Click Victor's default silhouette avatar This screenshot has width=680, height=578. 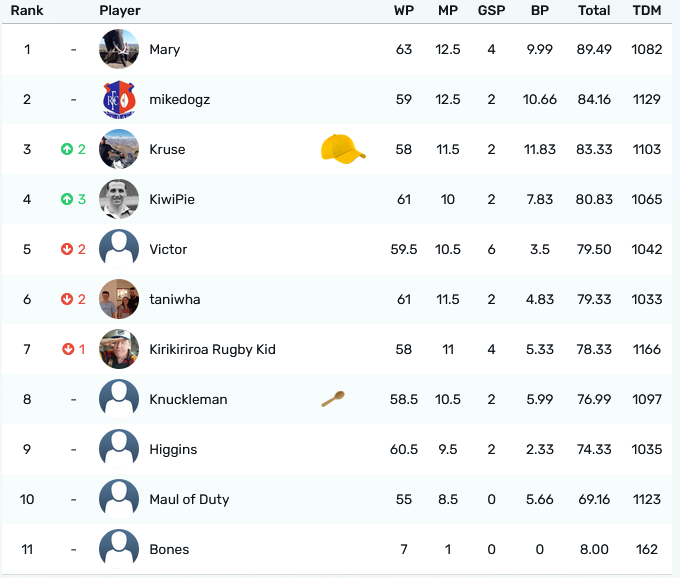119,249
